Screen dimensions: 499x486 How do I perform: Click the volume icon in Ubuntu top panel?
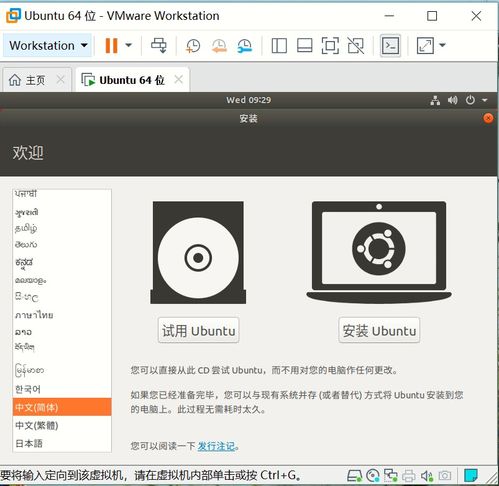click(x=453, y=100)
